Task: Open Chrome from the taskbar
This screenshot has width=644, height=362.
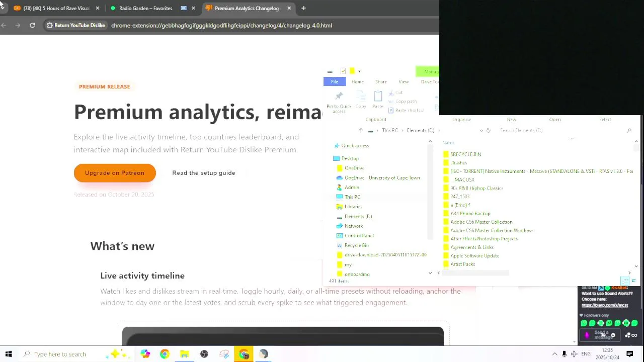Action: pyautogui.click(x=165, y=354)
